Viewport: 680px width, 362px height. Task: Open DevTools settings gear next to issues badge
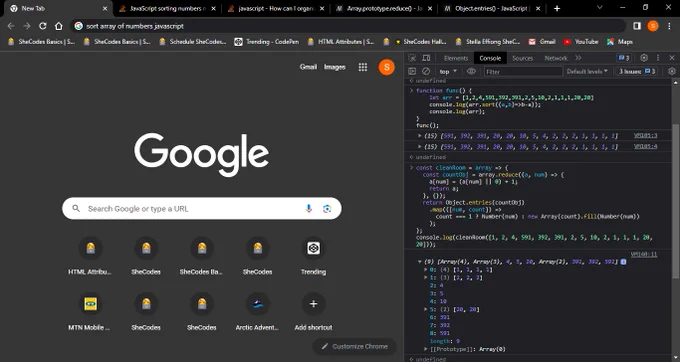[644, 58]
